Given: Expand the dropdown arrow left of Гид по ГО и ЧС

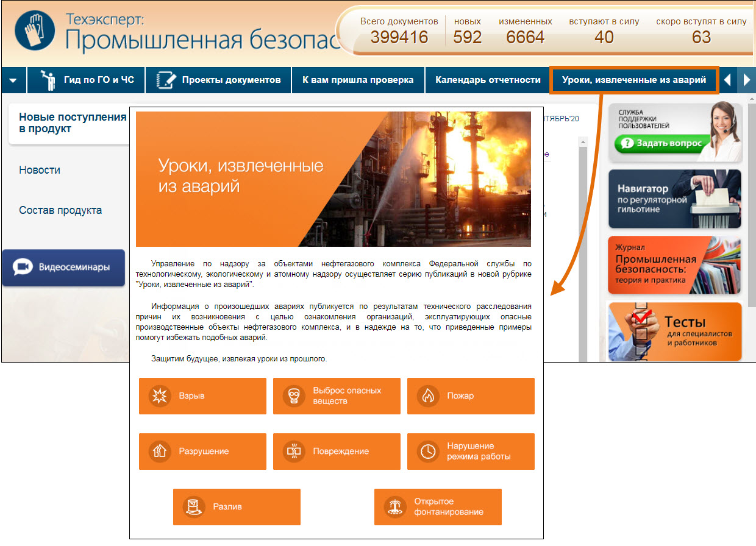Looking at the screenshot, I should 13,80.
